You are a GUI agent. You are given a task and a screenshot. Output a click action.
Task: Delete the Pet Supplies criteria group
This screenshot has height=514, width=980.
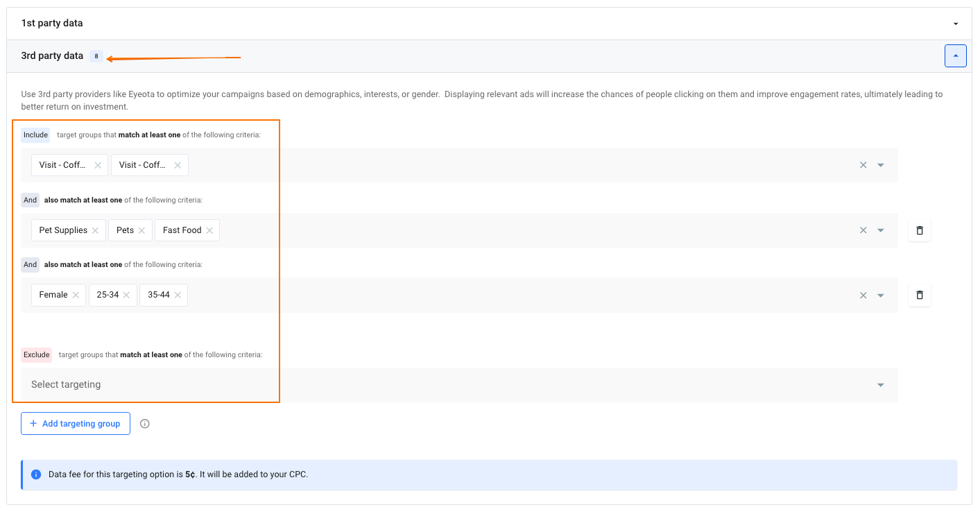tap(919, 230)
